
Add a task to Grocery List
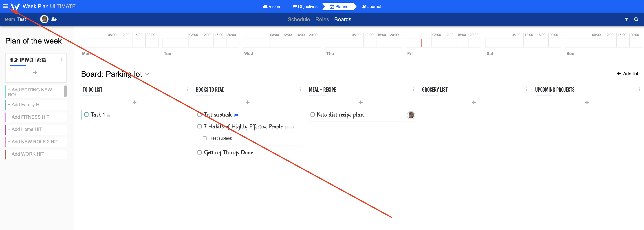tap(474, 102)
